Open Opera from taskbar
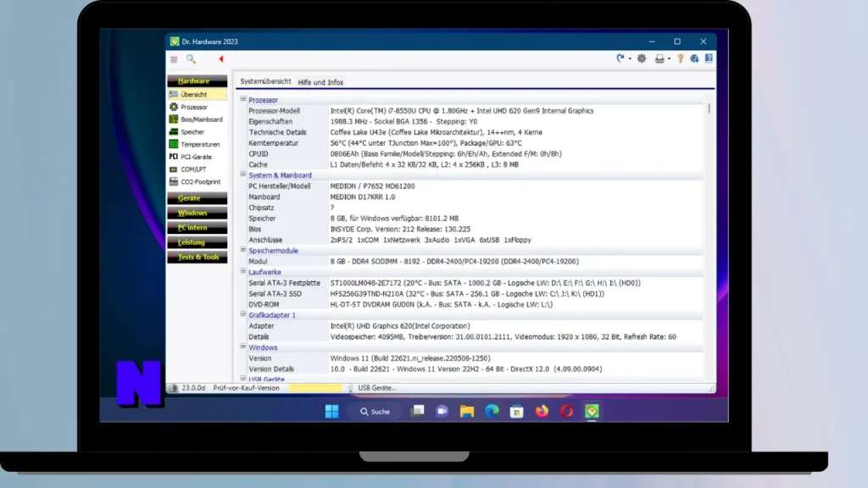Image resolution: width=868 pixels, height=488 pixels. [566, 411]
